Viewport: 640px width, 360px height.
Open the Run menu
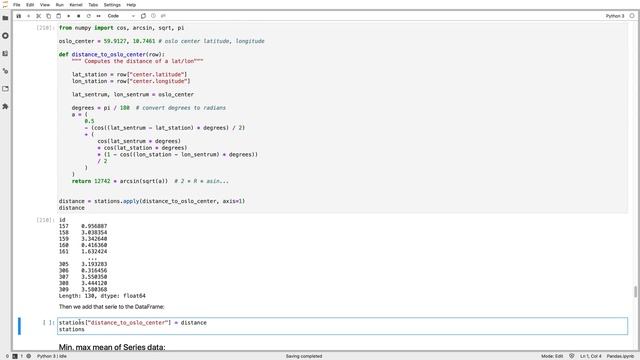60,5
